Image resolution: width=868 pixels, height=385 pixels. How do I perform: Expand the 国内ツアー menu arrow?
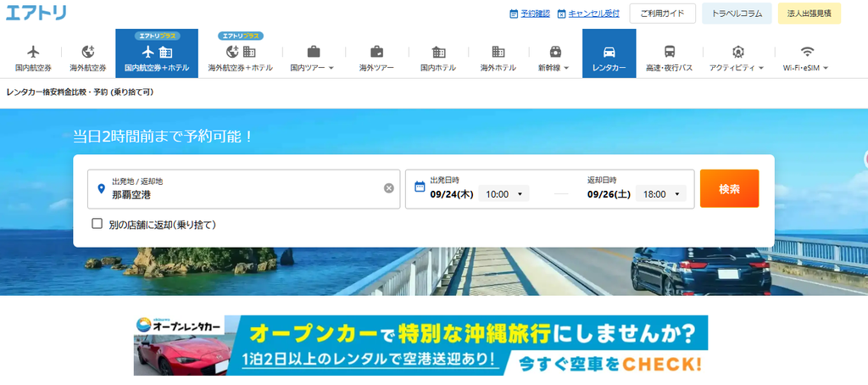331,68
